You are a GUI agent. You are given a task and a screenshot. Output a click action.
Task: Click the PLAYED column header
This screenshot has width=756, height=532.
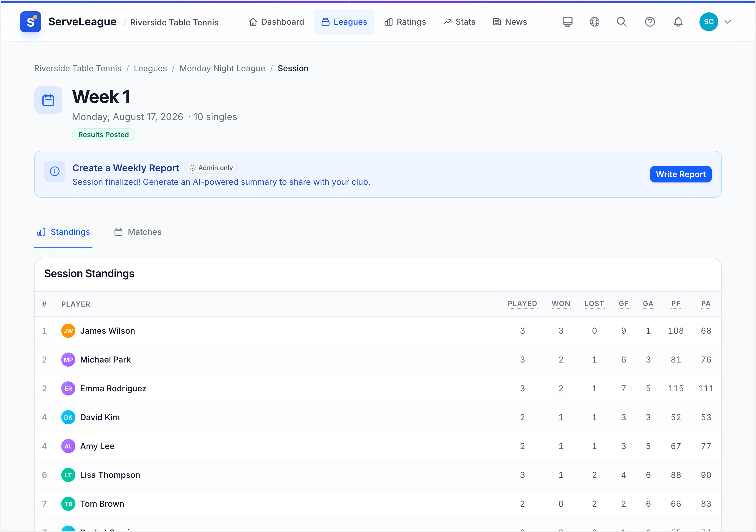tap(522, 304)
